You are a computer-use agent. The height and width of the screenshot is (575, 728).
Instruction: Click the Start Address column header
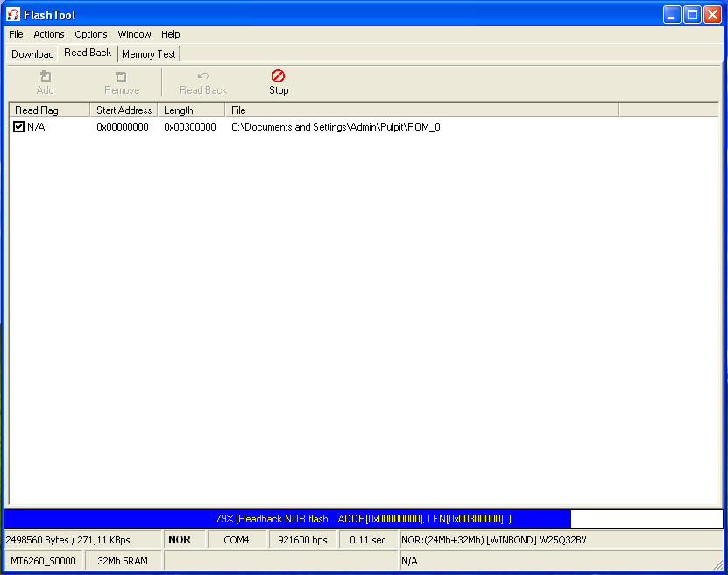click(x=124, y=110)
